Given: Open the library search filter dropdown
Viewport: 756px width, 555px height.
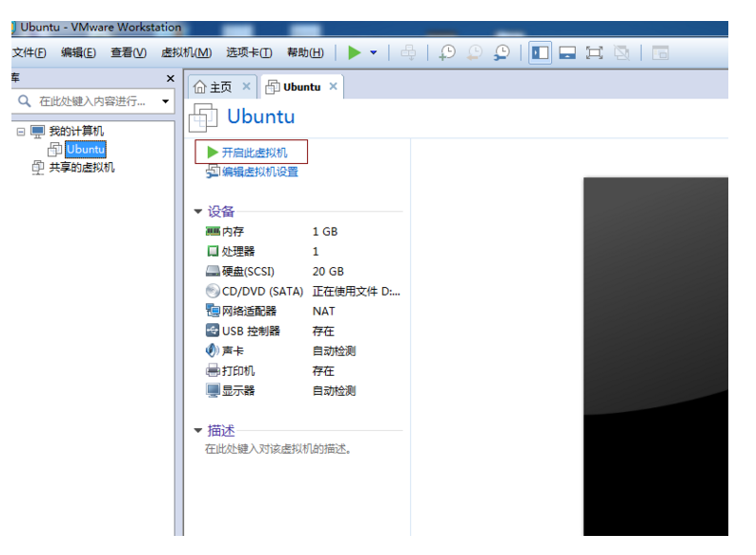Looking at the screenshot, I should point(165,101).
